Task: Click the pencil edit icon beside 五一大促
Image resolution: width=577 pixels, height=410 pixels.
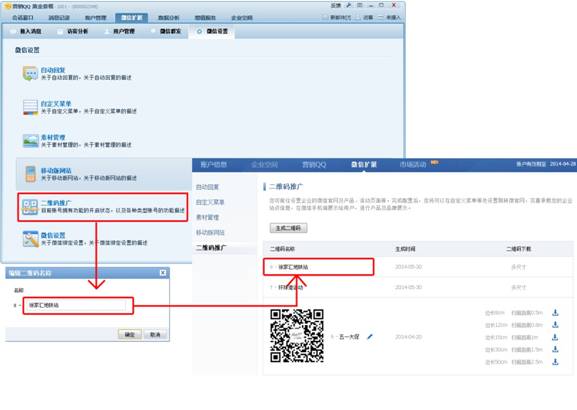Action: [370, 336]
